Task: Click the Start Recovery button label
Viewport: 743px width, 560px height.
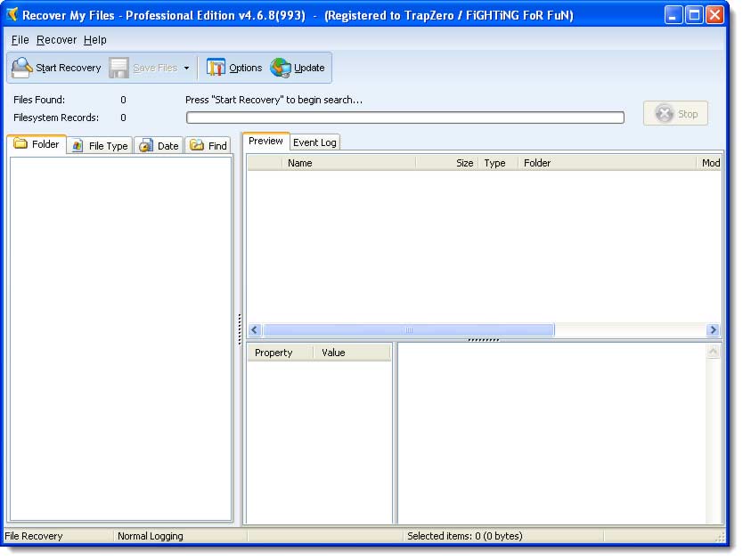Action: [x=69, y=68]
